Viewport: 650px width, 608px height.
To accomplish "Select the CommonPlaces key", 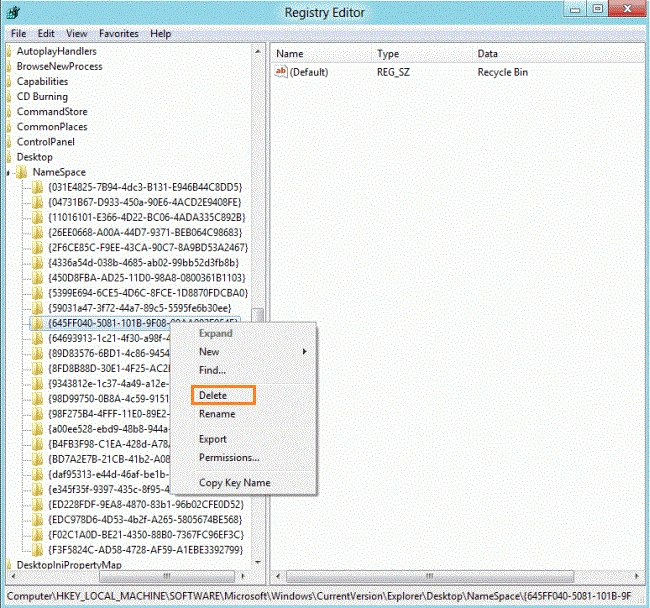I will 52,127.
